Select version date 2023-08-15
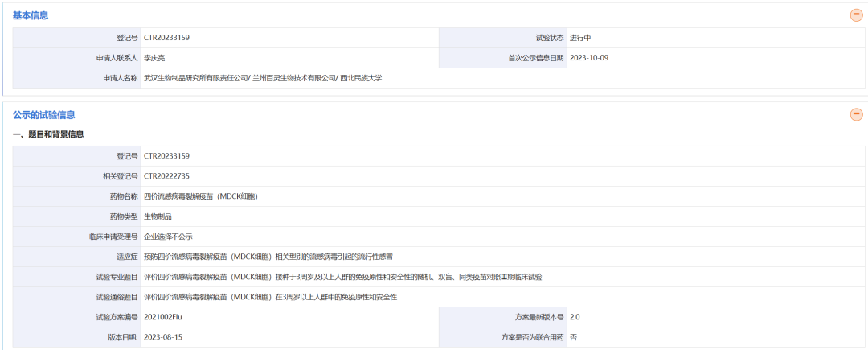This screenshot has height=350, width=868. pyautogui.click(x=162, y=337)
